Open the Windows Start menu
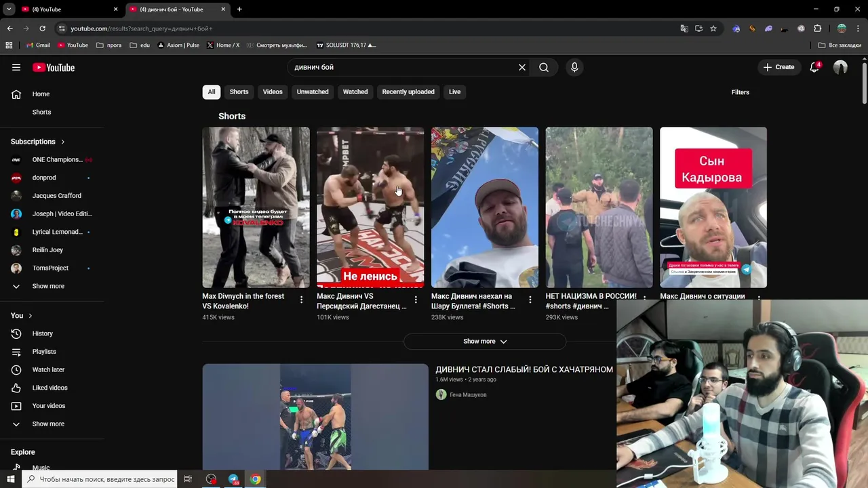 [11, 479]
